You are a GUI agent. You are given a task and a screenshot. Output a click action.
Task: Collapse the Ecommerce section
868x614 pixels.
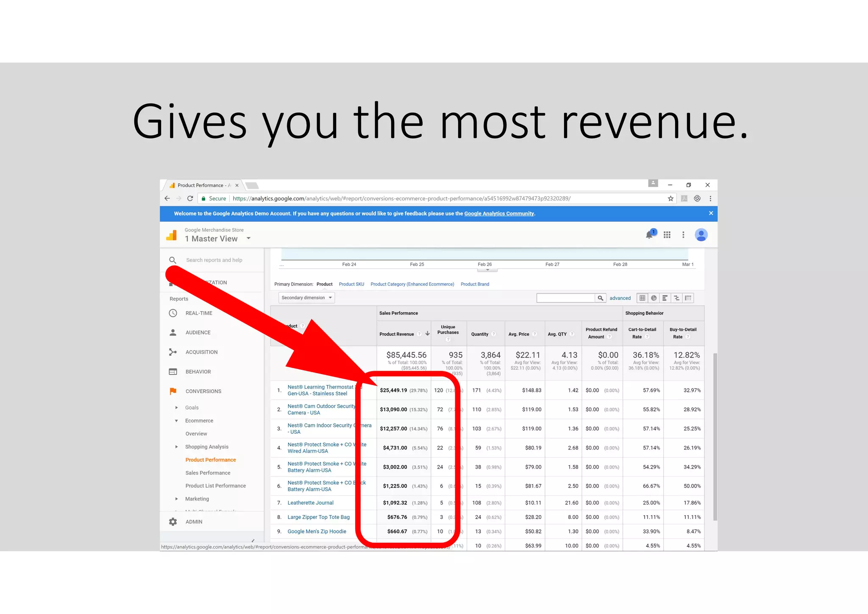(x=176, y=421)
